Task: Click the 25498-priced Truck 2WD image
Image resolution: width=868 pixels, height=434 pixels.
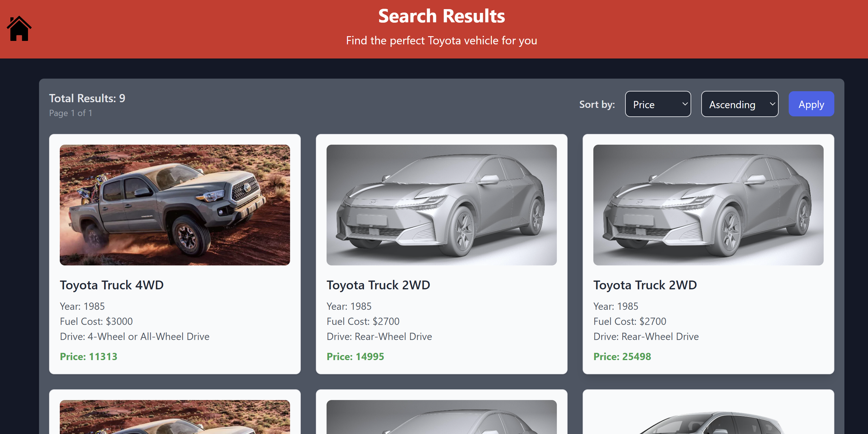Action: 708,205
